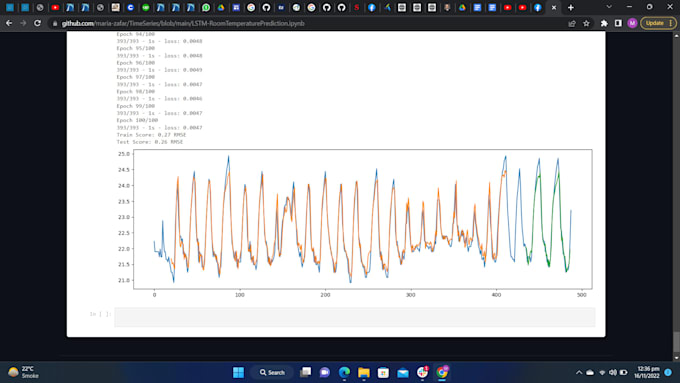
Task: Bookmark this page with the star icon
Action: (586, 23)
